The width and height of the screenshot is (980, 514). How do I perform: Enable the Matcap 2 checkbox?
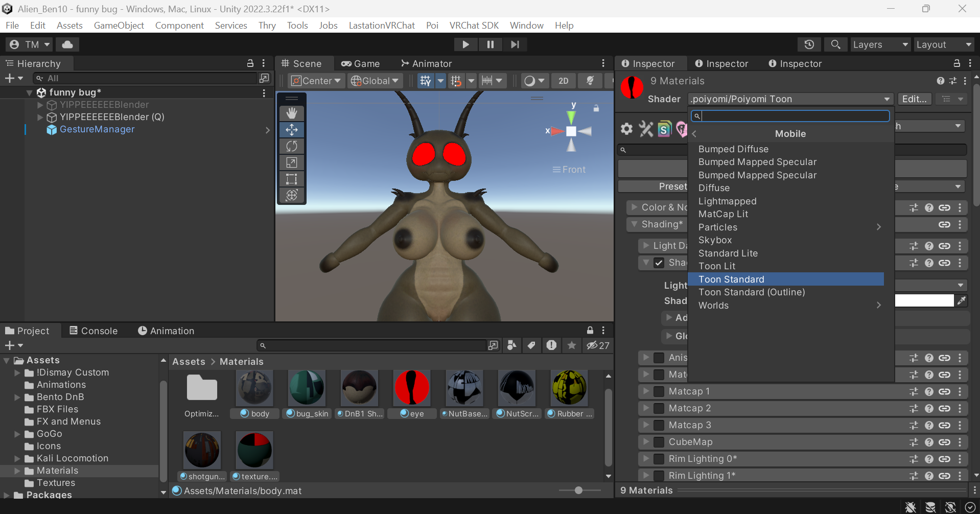659,408
